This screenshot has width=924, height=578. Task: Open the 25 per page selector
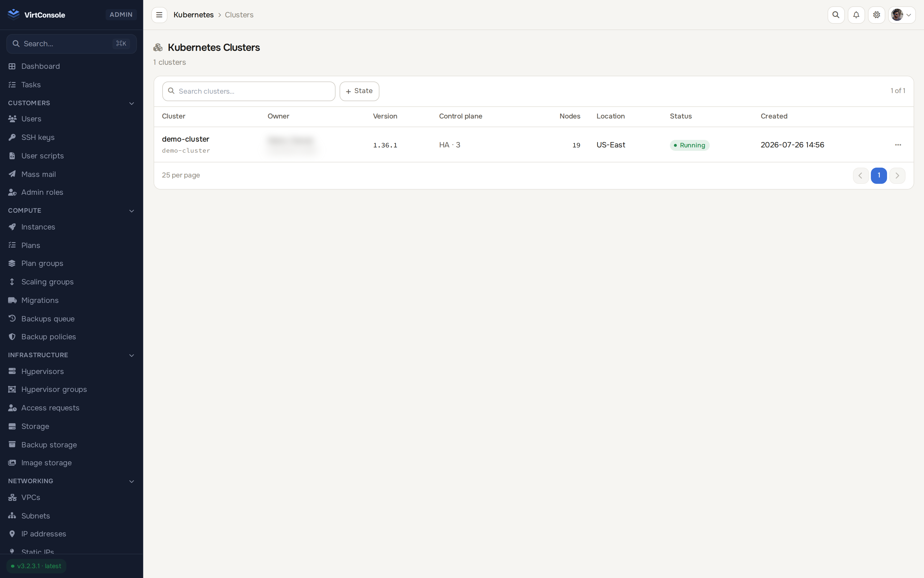pos(181,175)
